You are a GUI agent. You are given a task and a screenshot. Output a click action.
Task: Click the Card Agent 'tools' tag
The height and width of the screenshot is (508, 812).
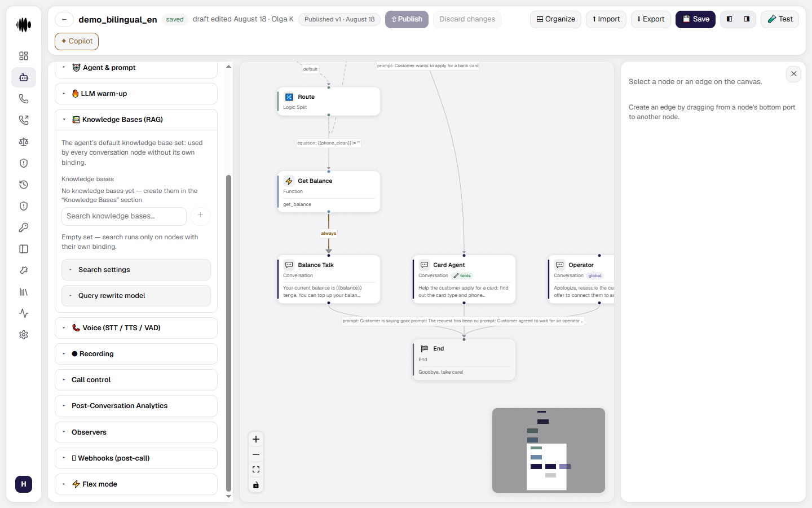[x=462, y=276]
